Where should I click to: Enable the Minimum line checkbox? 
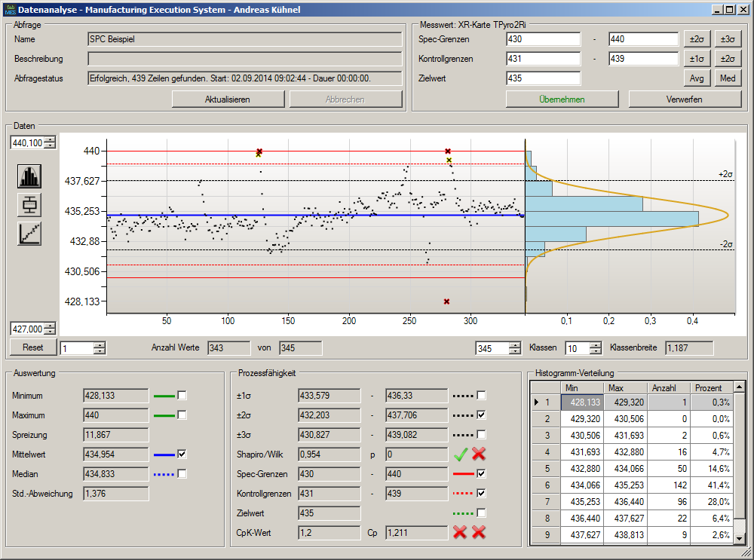coord(182,395)
